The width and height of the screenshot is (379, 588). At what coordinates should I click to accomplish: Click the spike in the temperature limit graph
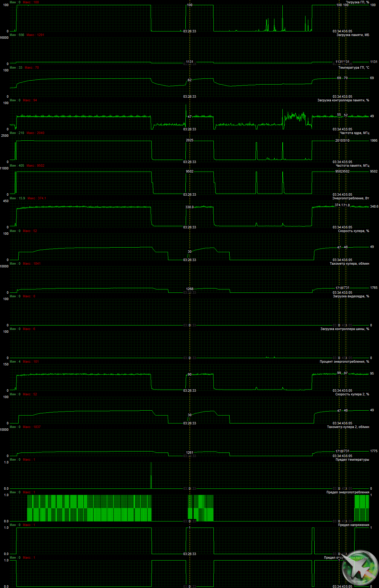(151, 475)
